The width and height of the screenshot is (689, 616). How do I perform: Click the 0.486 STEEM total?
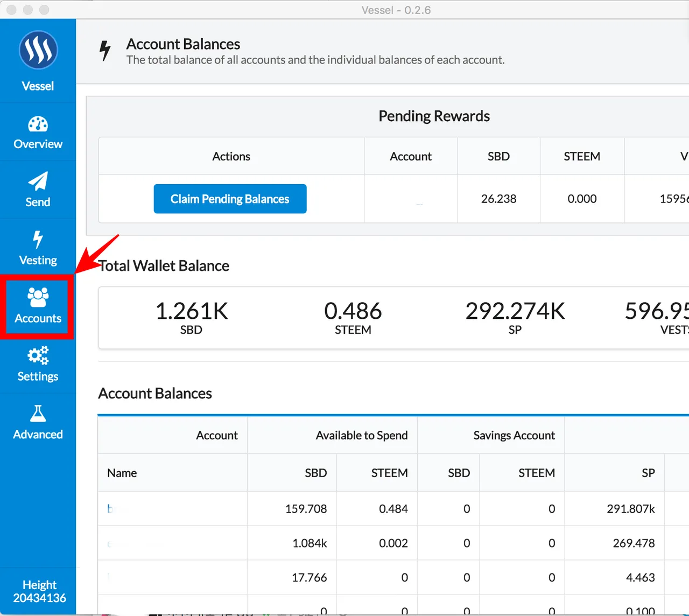[353, 318]
